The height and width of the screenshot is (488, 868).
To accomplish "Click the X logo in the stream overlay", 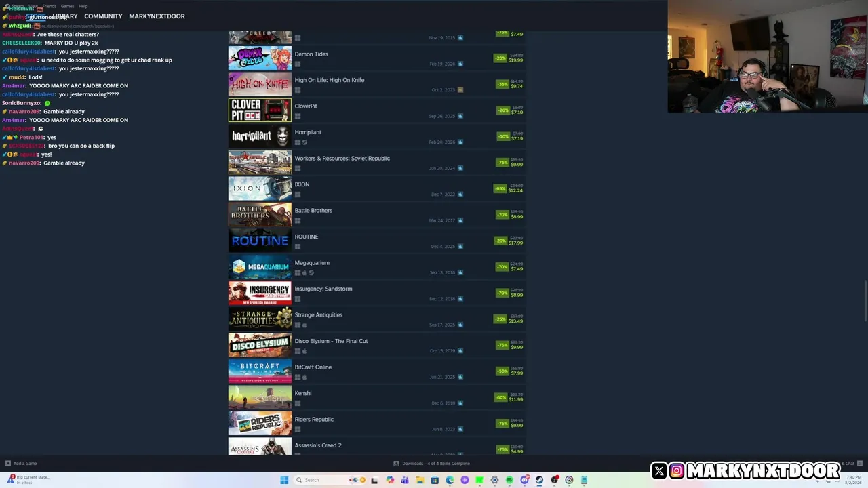I will pyautogui.click(x=659, y=470).
